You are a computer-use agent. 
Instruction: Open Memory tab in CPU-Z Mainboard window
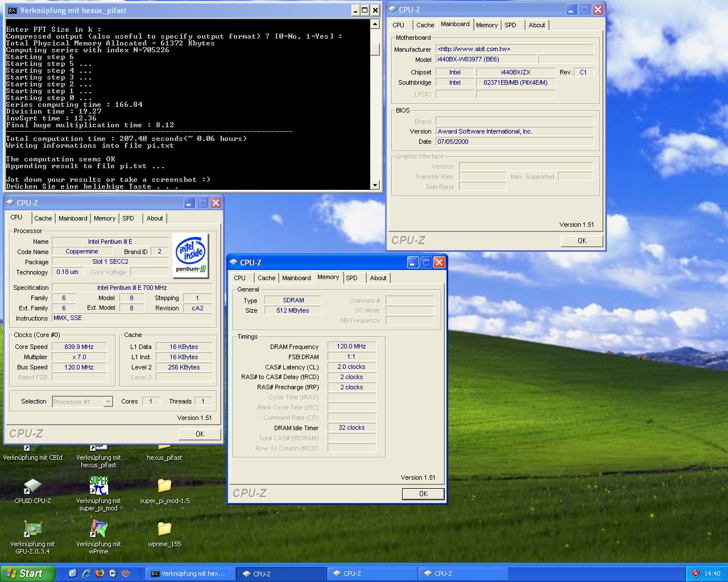point(487,25)
